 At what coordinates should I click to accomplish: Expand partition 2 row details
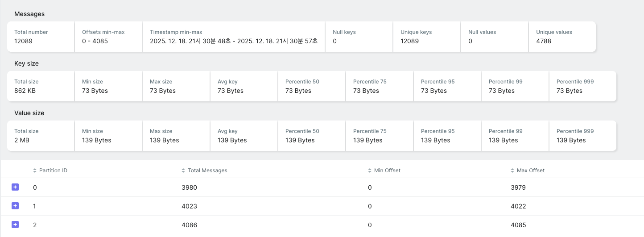tap(15, 225)
